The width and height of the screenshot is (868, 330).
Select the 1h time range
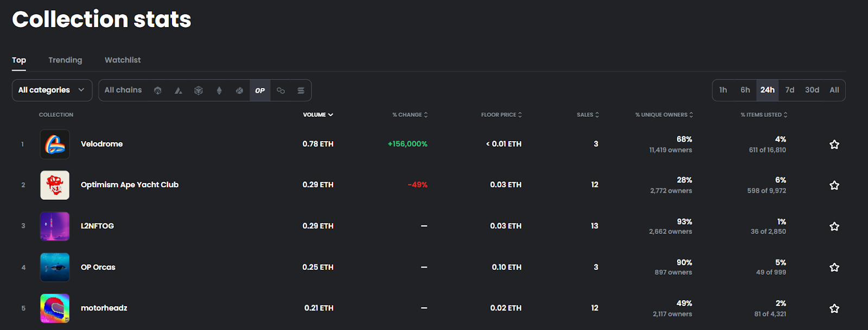[x=723, y=90]
